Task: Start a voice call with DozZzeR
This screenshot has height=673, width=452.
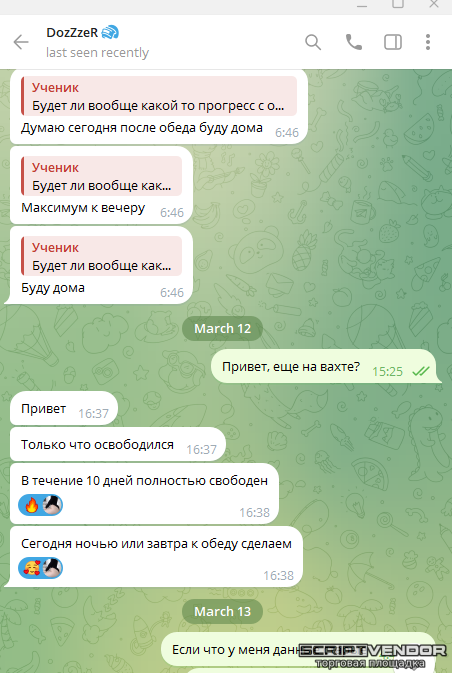Action: point(354,42)
